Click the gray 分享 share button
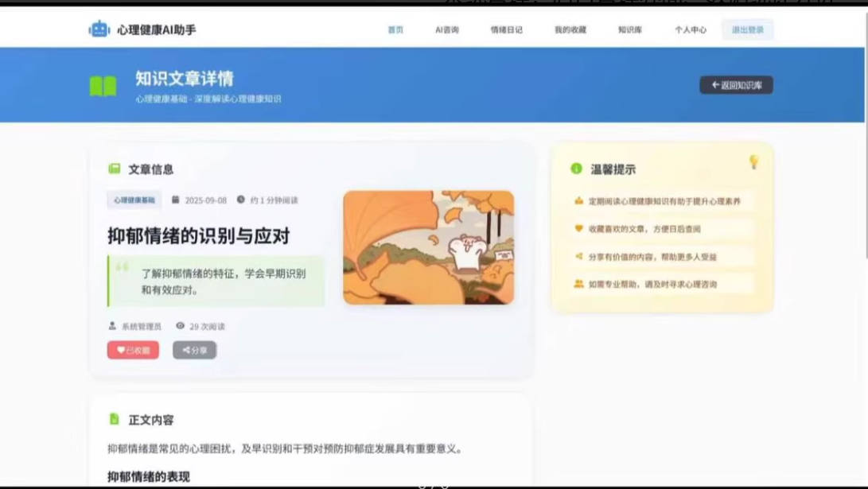This screenshot has height=489, width=868. 194,350
